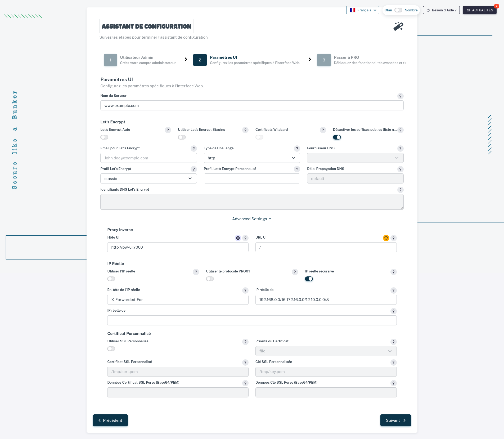The width and height of the screenshot is (504, 439).
Task: Click the globe icon beside Hôte UI
Action: 238,238
